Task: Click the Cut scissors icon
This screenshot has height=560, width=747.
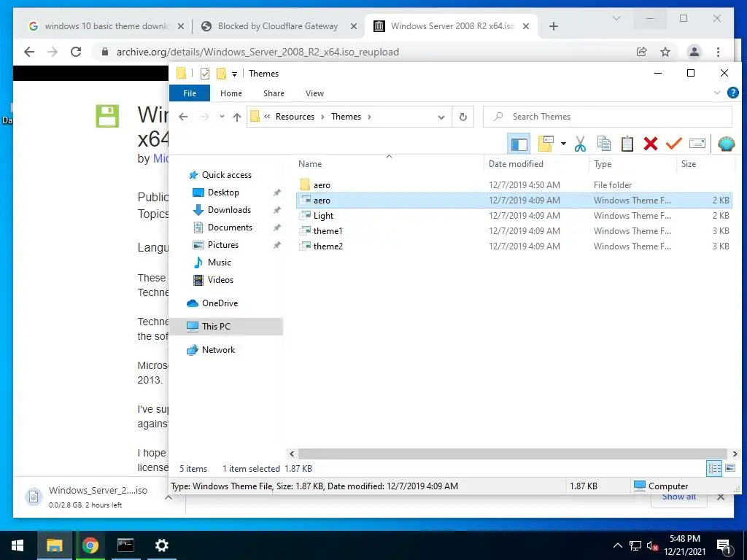Action: 580,144
